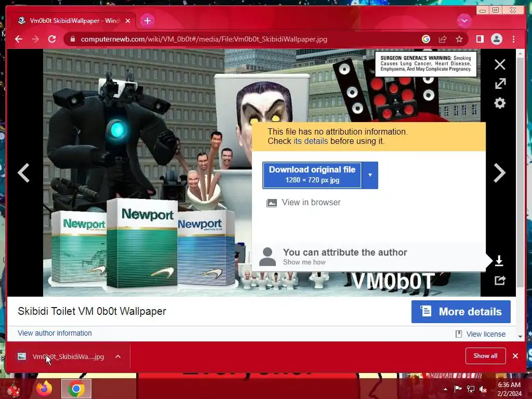Click 'Show me how' attribution text
Viewport: 532px width, 399px height.
coord(304,262)
